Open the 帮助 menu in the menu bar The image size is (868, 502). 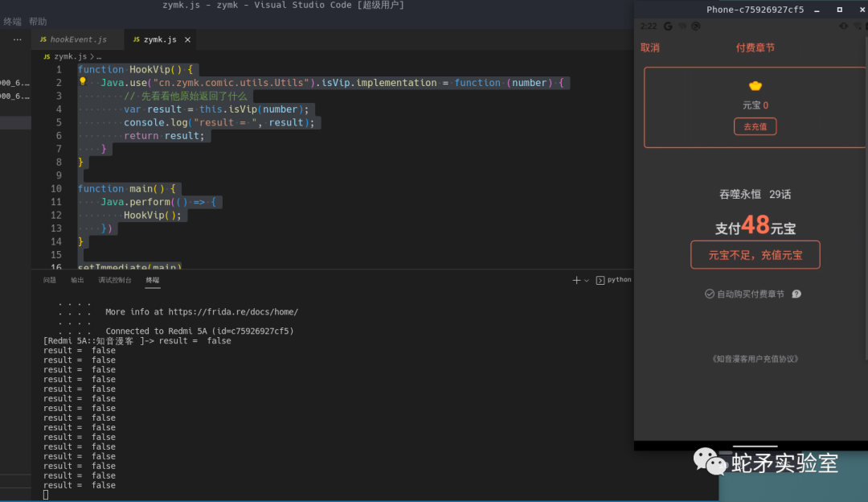[x=38, y=22]
